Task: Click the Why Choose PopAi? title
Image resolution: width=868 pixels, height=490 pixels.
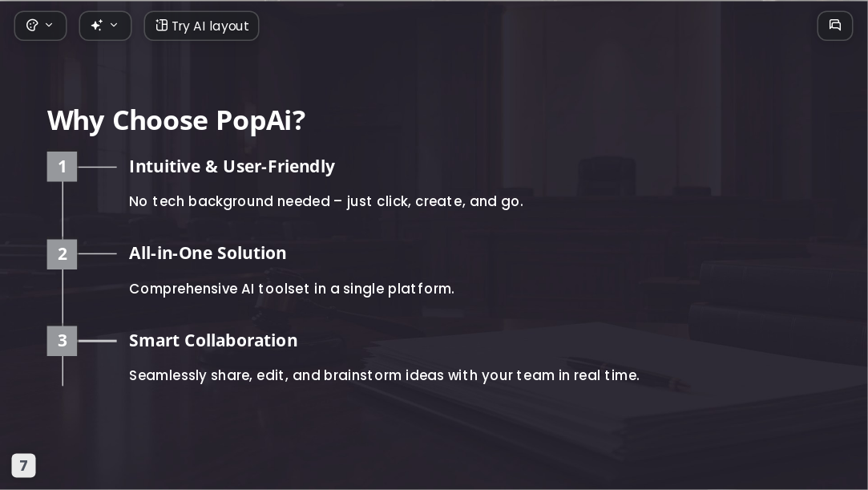Action: click(176, 121)
